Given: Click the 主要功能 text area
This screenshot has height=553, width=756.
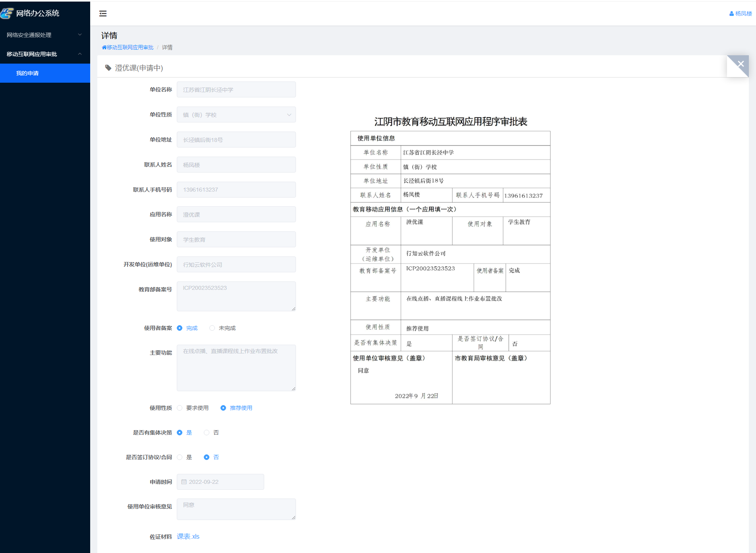Looking at the screenshot, I should 236,368.
